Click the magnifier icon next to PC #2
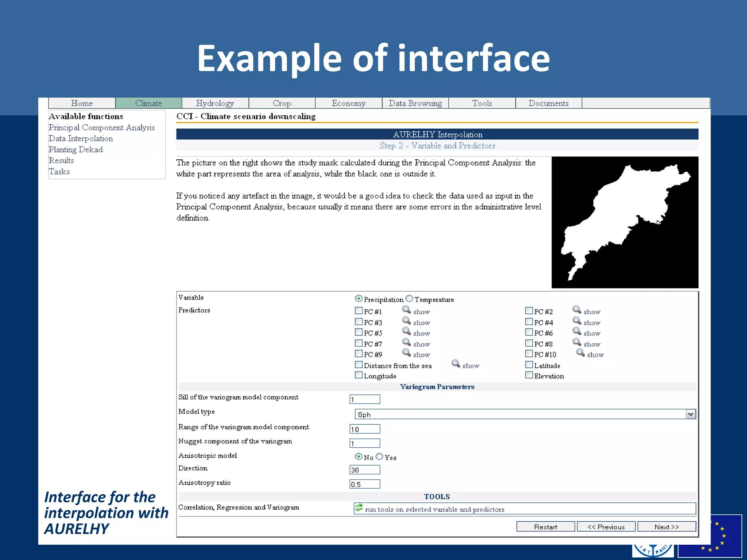The width and height of the screenshot is (747, 560). pos(577,310)
